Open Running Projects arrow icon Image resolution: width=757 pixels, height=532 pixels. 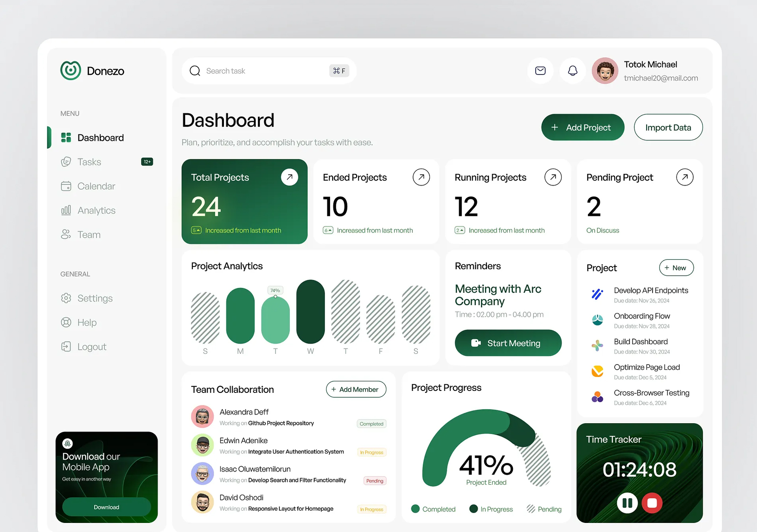[553, 177]
